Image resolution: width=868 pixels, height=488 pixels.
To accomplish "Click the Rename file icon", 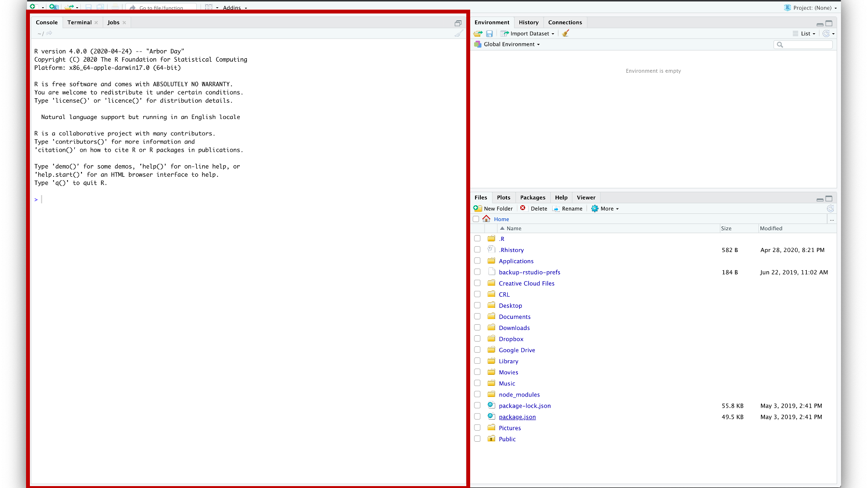I will pos(556,209).
